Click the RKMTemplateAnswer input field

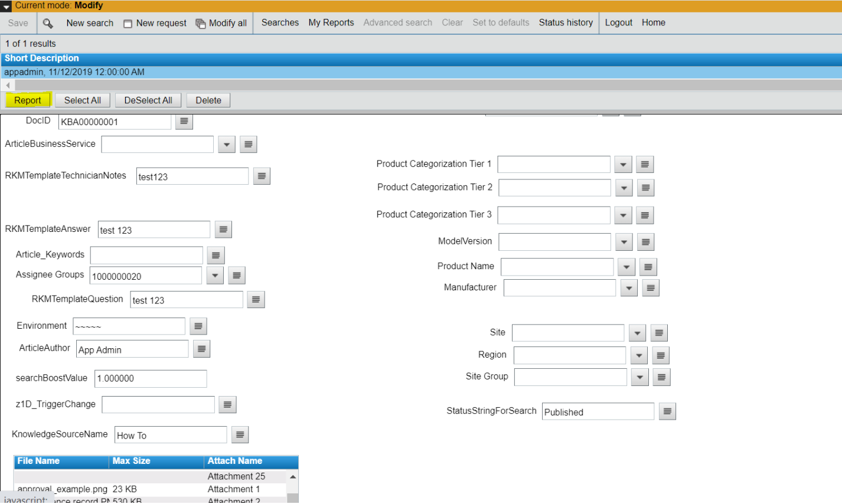154,230
